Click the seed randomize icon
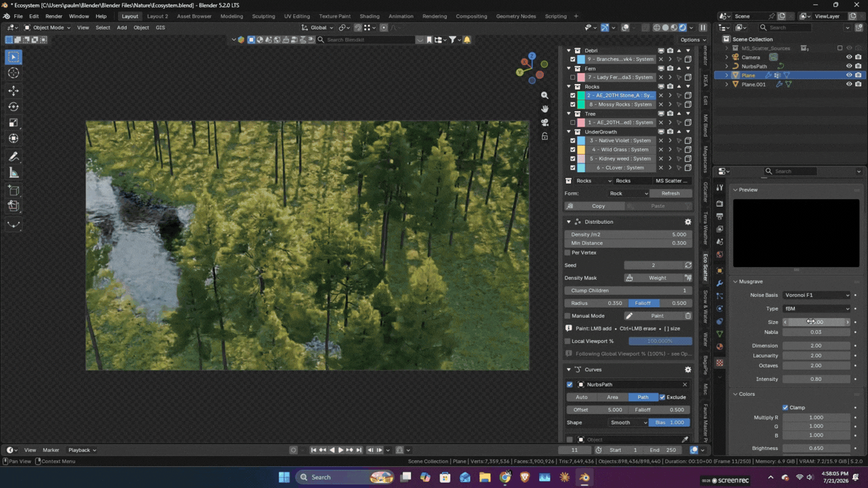The height and width of the screenshot is (488, 868). coord(688,265)
